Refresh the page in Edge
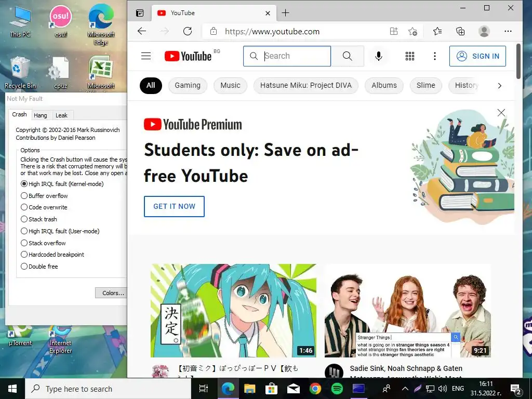This screenshot has height=399, width=532. pyautogui.click(x=188, y=31)
